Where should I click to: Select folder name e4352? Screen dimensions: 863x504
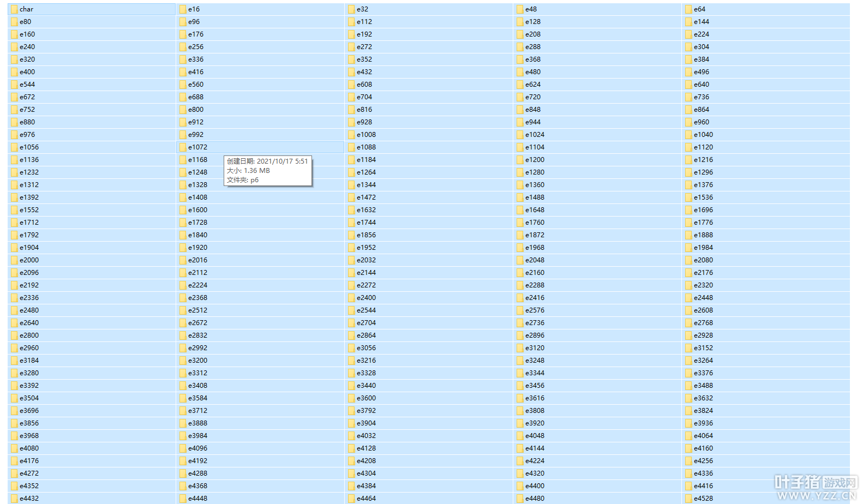pos(29,486)
